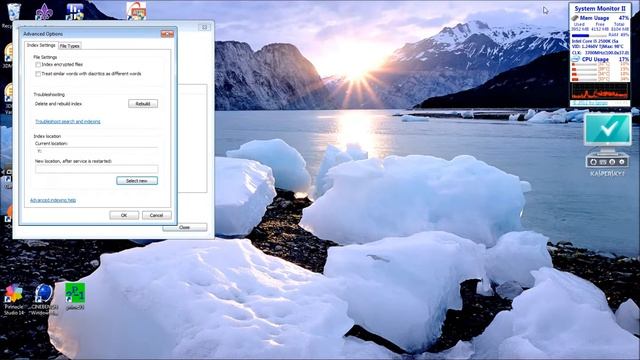Screen dimensions: 640x360
Task: Click the Rebuild button
Action: coord(143,104)
